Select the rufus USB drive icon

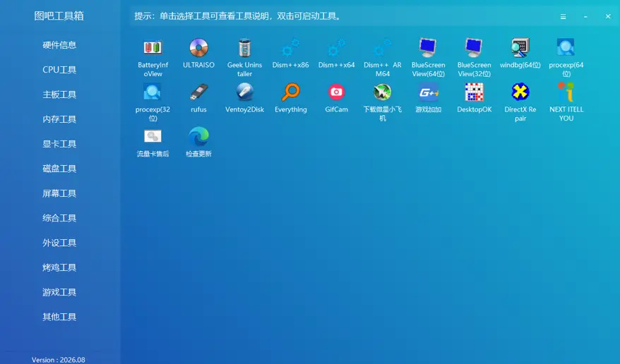click(x=198, y=92)
